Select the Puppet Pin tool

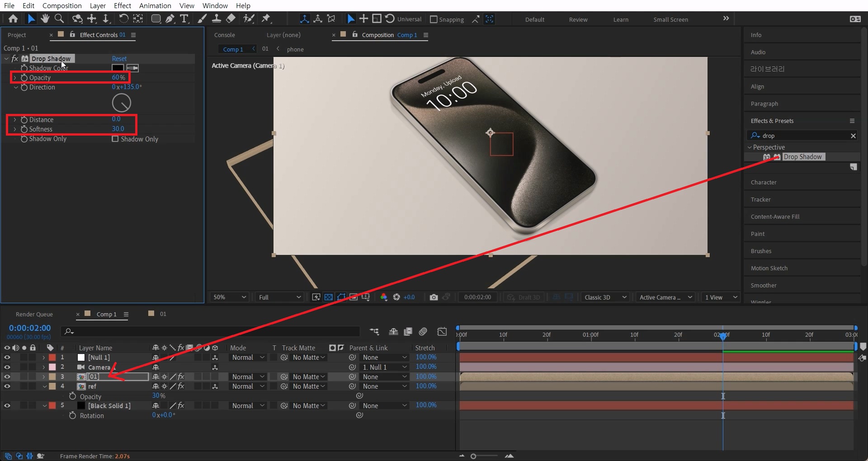266,19
